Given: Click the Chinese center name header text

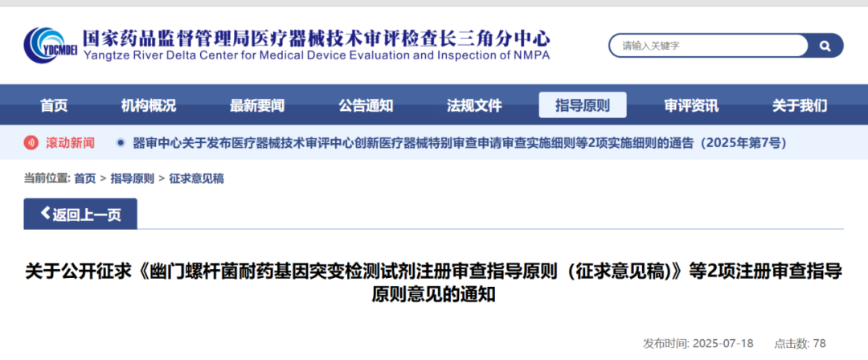Looking at the screenshot, I should coord(316,39).
